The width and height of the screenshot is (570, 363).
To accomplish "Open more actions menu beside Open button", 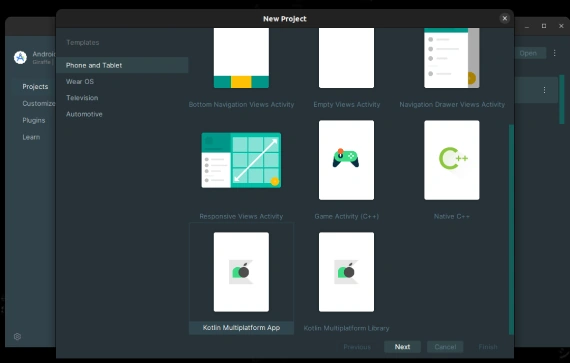I will (554, 53).
